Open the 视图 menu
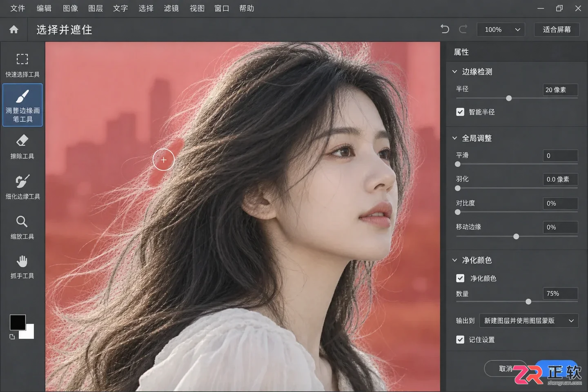The height and width of the screenshot is (392, 588). pyautogui.click(x=197, y=8)
